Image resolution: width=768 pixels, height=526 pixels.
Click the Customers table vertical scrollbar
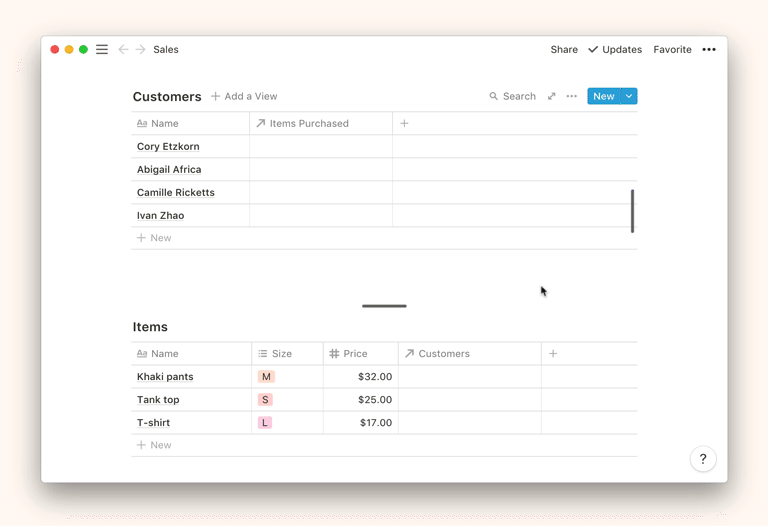point(632,211)
